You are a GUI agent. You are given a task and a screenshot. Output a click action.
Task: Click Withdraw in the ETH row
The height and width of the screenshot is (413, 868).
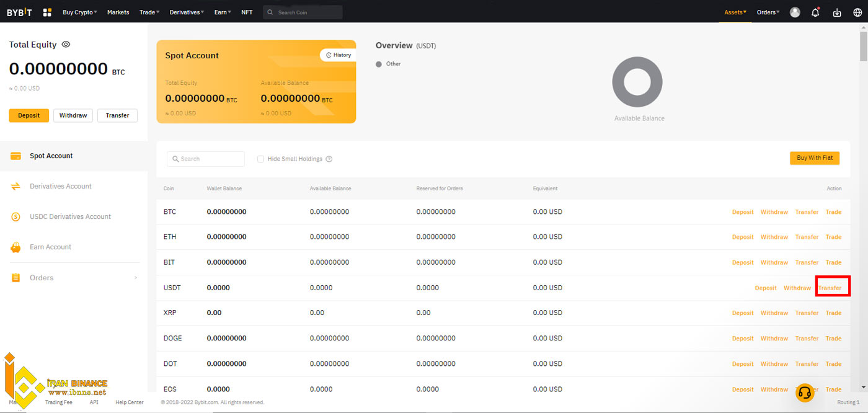[774, 237]
